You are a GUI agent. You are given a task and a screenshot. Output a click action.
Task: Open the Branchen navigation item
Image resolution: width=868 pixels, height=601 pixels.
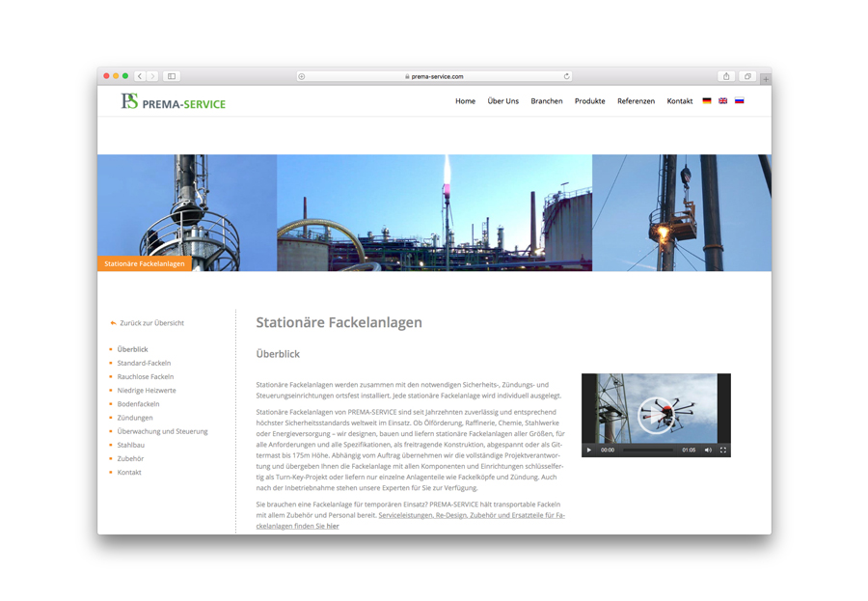(x=546, y=101)
